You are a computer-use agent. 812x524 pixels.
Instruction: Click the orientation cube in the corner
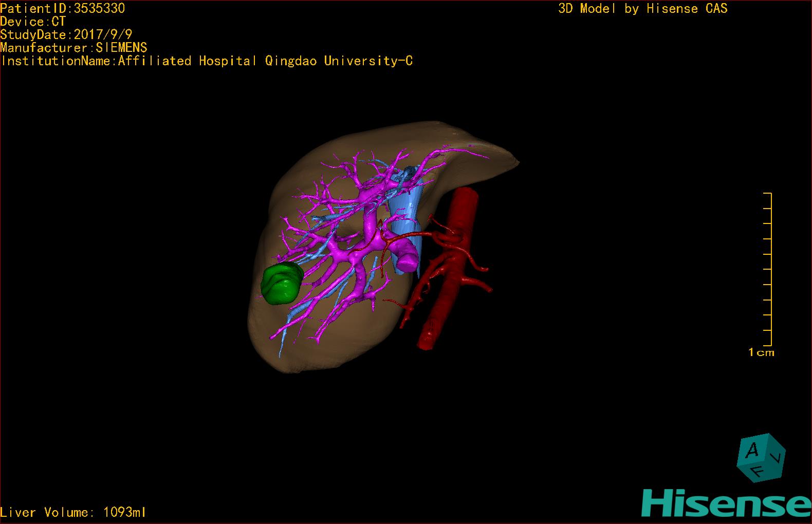pos(761,457)
